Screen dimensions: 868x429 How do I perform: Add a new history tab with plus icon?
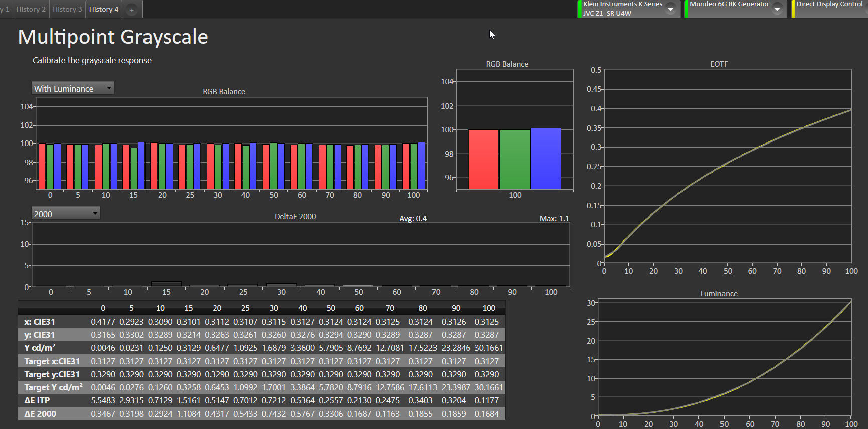pyautogui.click(x=132, y=10)
